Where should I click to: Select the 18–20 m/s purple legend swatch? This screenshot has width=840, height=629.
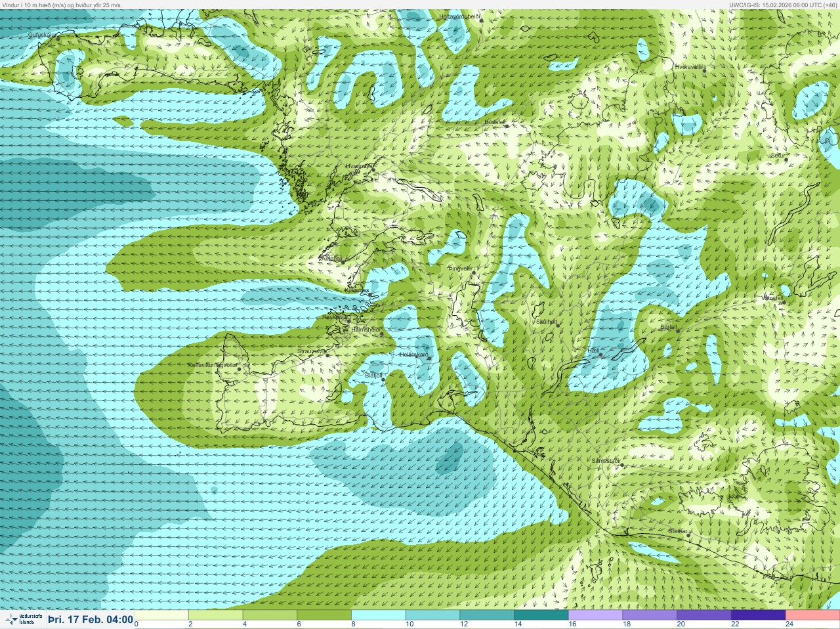point(650,615)
